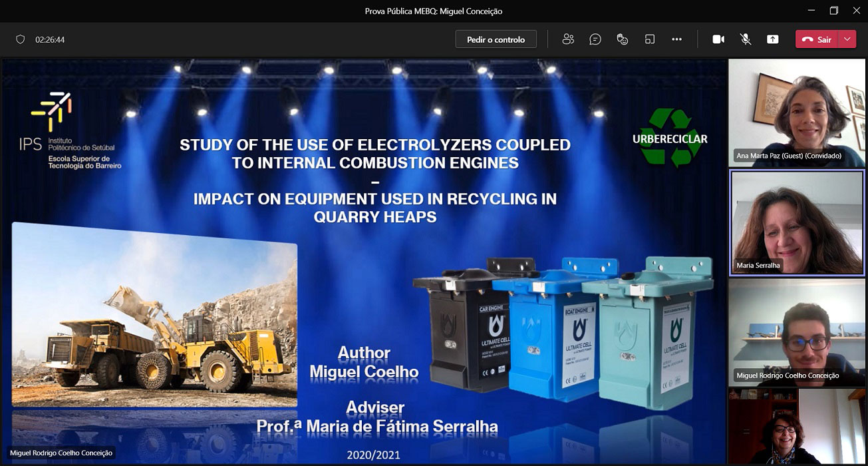Click the presenter name label on slide
This screenshot has width=868, height=466.
click(x=61, y=452)
